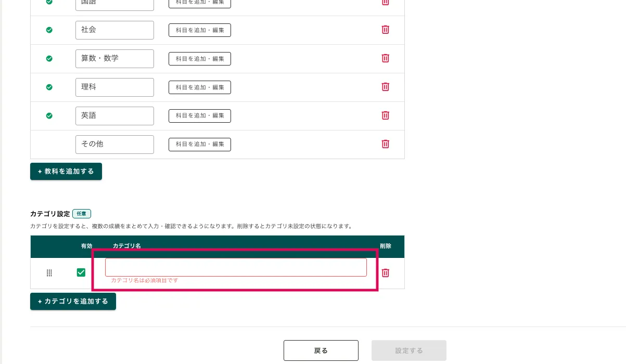This screenshot has height=364, width=626.
Task: Delete the 社会 subject row
Action: pos(385,30)
